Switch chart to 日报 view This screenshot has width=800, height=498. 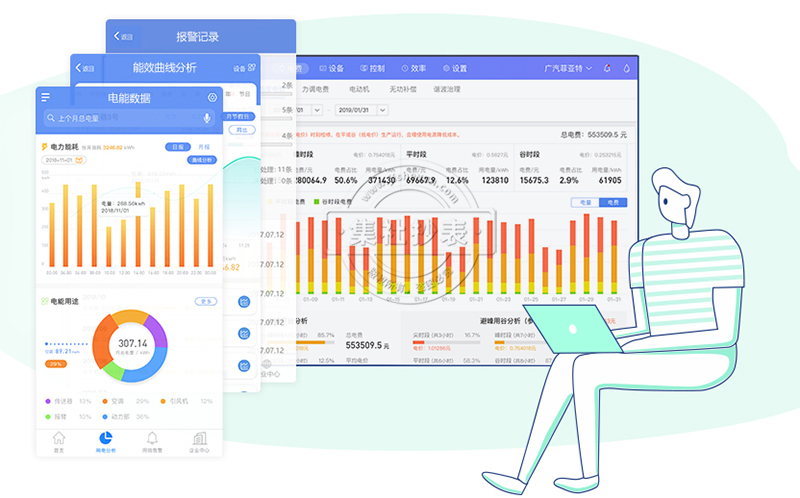click(177, 147)
